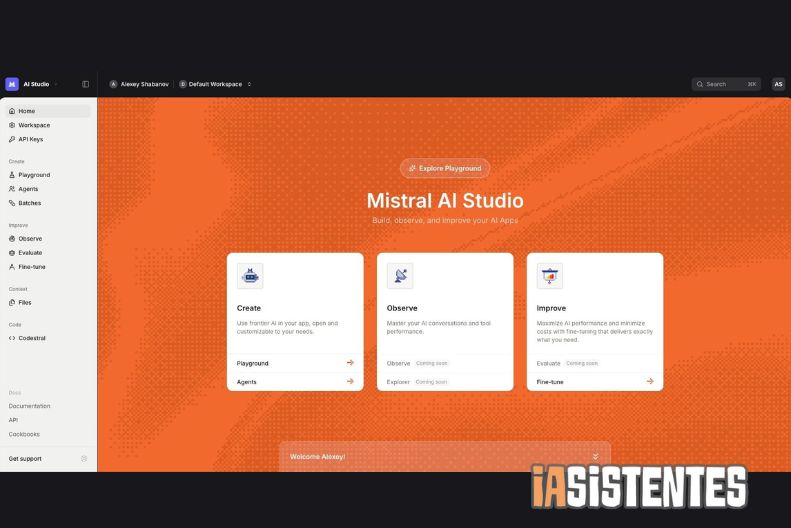This screenshot has height=528, width=791.
Task: Open the Default Workspace switcher
Action: pos(215,84)
